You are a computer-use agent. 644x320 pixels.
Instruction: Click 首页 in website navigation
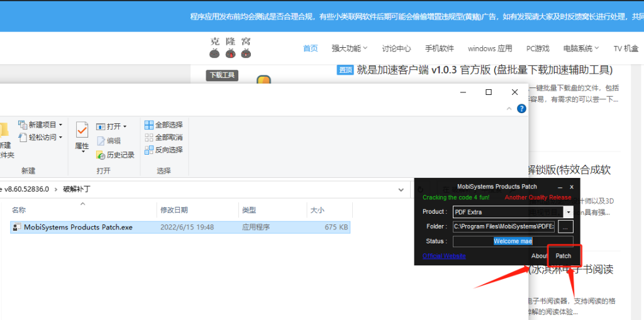[x=311, y=48]
